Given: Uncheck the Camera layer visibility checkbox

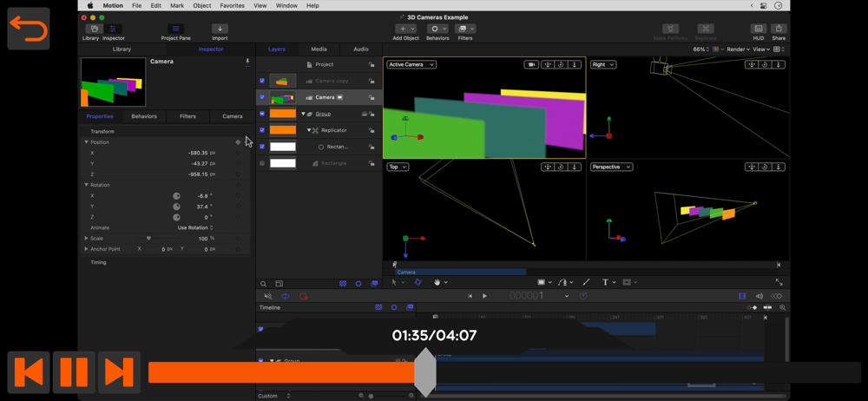Looking at the screenshot, I should point(262,97).
